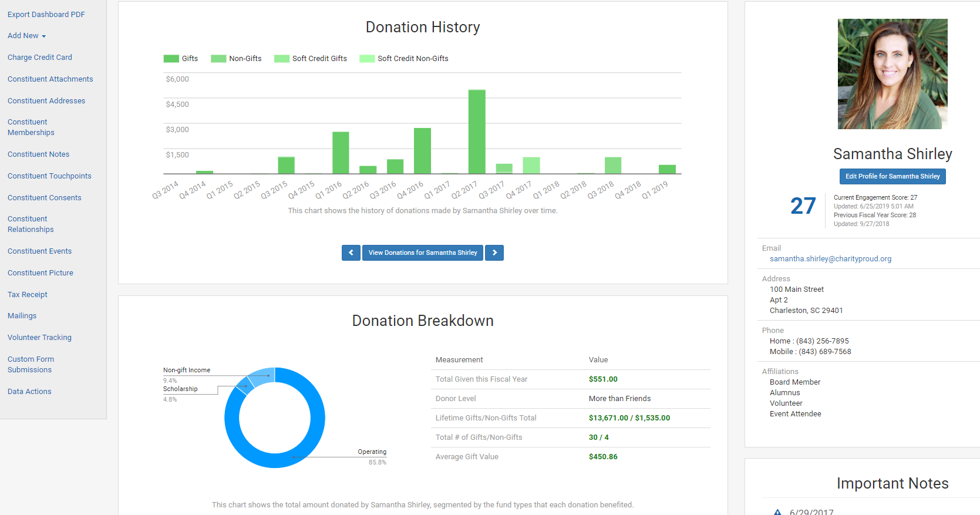Screen dimensions: 980x515
Task: Click the warning icon under Important Notes
Action: (777, 512)
